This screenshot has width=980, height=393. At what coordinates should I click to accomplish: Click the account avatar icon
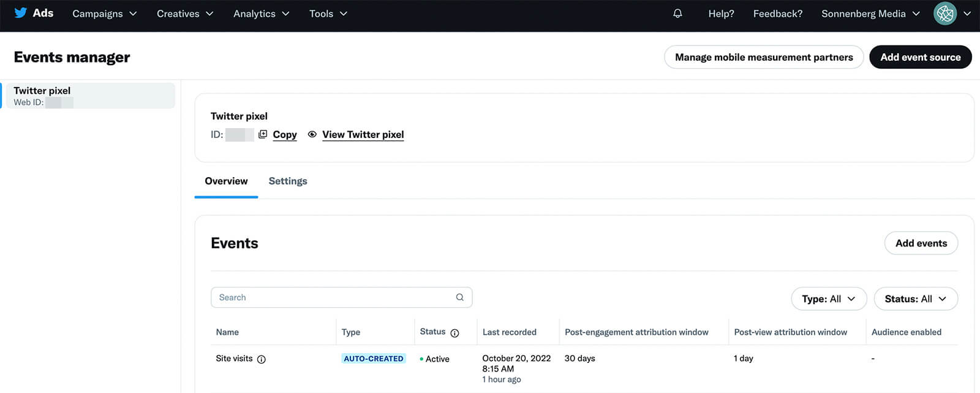click(945, 13)
